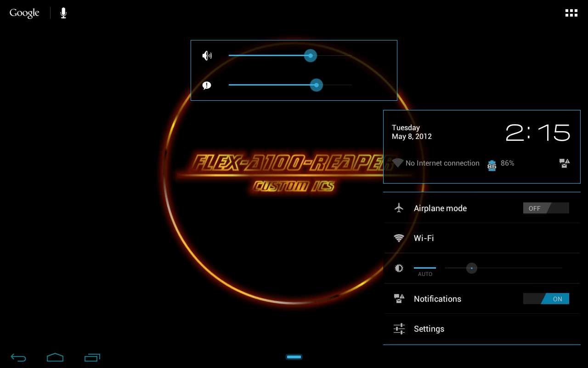The image size is (588, 368).
Task: Click the media volume slider handle
Action: 311,56
